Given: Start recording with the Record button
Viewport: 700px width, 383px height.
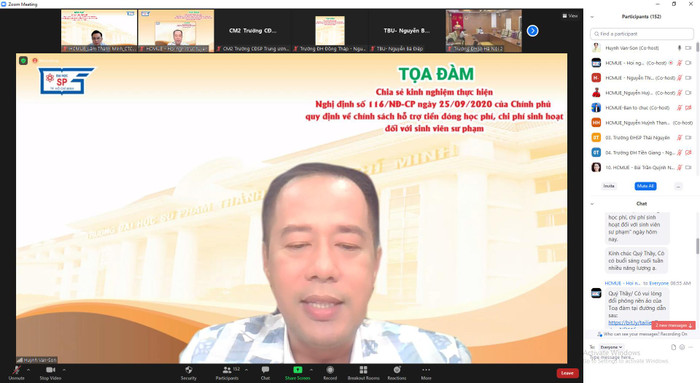Looking at the screenshot, I should 330,373.
